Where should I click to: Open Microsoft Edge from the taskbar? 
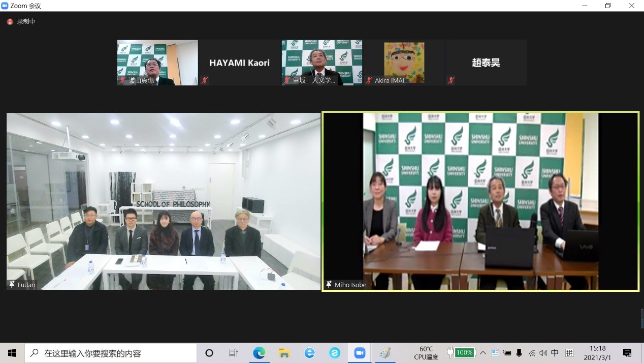(259, 353)
